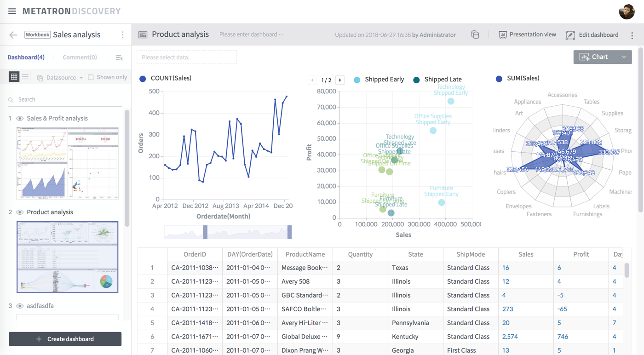Screen dimensions: 644x355
Task: Open Presentation view
Action: [x=528, y=34]
